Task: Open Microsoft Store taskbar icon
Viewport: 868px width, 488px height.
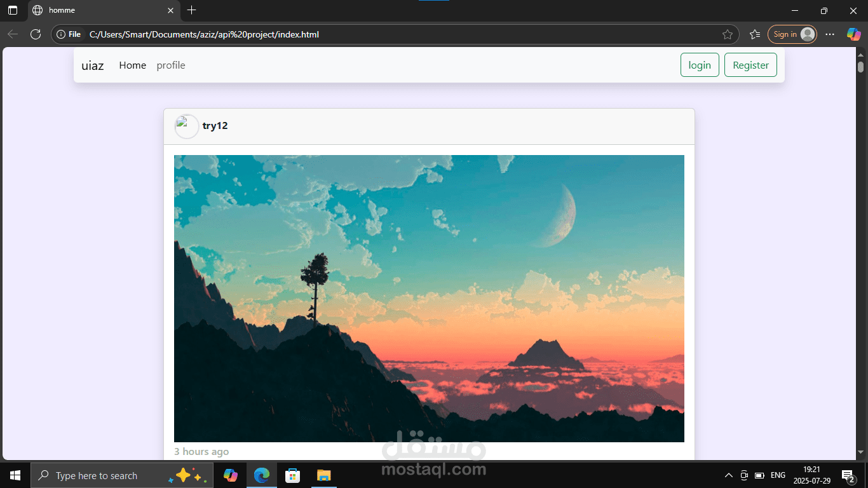Action: 292,475
